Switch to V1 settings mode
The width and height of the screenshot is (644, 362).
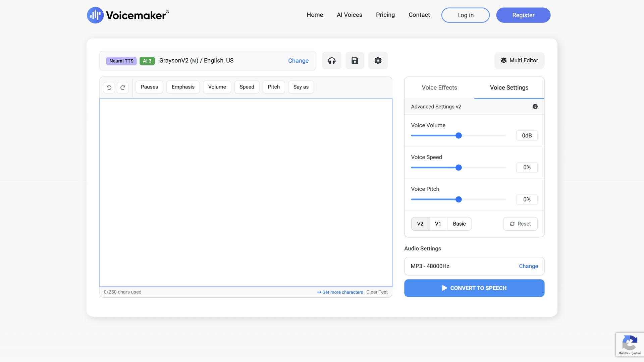[438, 224]
